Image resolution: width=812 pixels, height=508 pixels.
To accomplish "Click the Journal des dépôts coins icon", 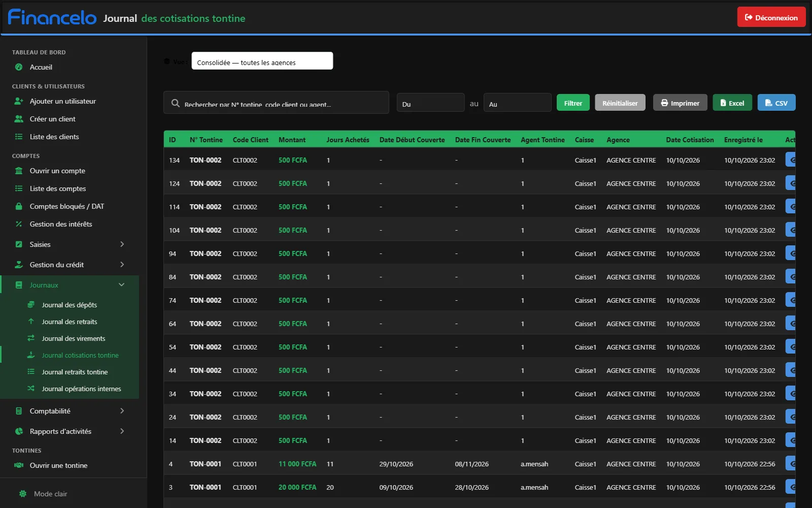I will [x=31, y=305].
